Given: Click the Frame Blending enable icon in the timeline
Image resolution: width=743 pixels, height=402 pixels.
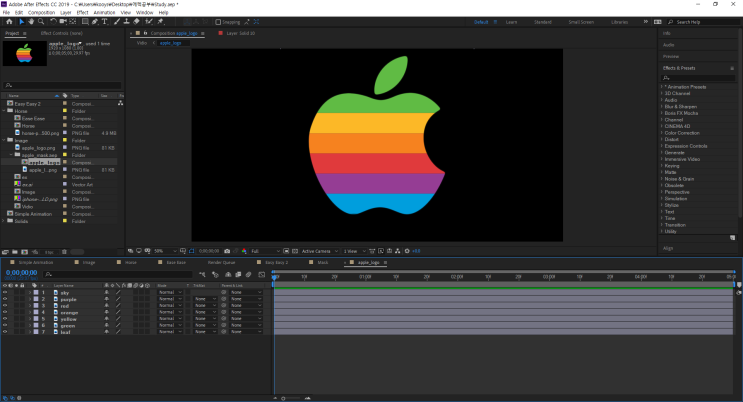Looking at the screenshot, I should coord(238,274).
